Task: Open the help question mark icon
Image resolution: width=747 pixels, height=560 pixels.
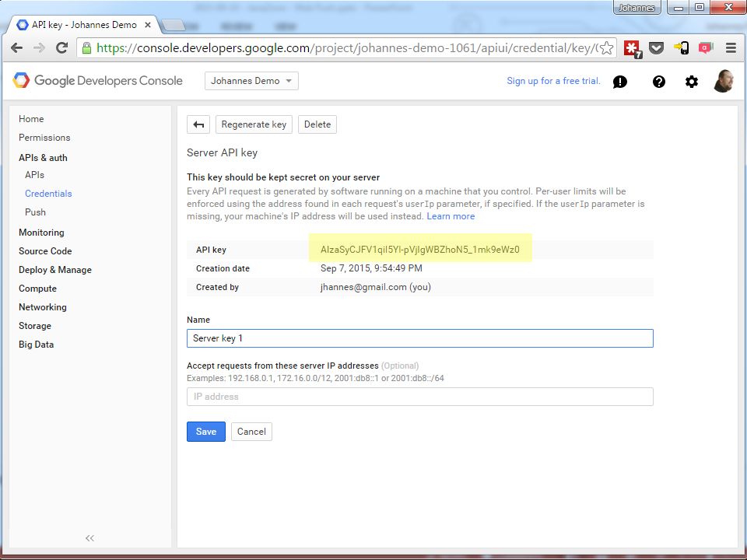Action: (x=659, y=82)
